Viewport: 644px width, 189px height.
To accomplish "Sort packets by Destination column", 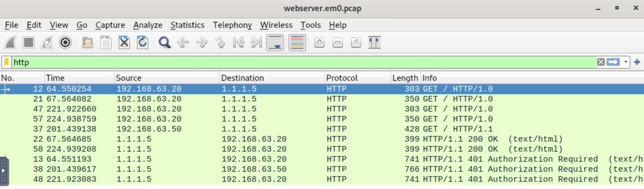I will point(272,78).
